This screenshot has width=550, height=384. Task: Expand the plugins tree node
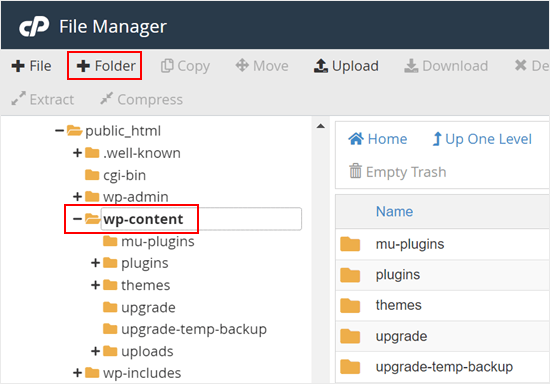click(95, 263)
